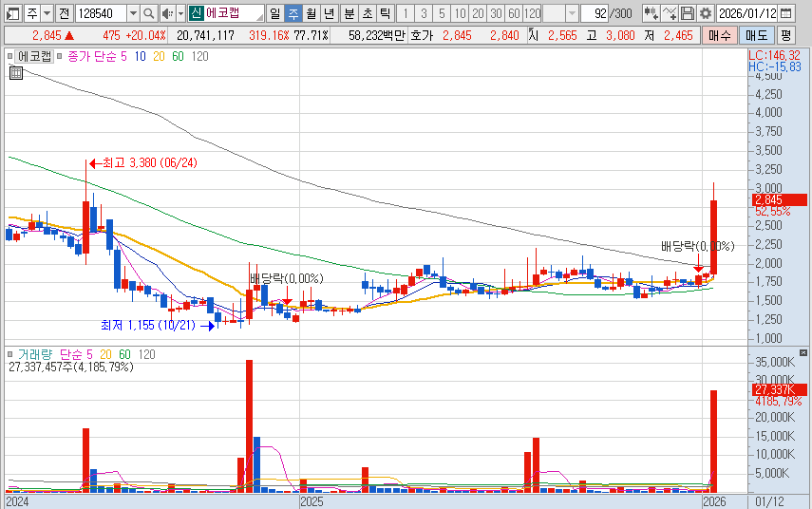Screen dimensions: 812x509
Task: Click the HC:-15.83 indicator text
Action: [x=774, y=66]
